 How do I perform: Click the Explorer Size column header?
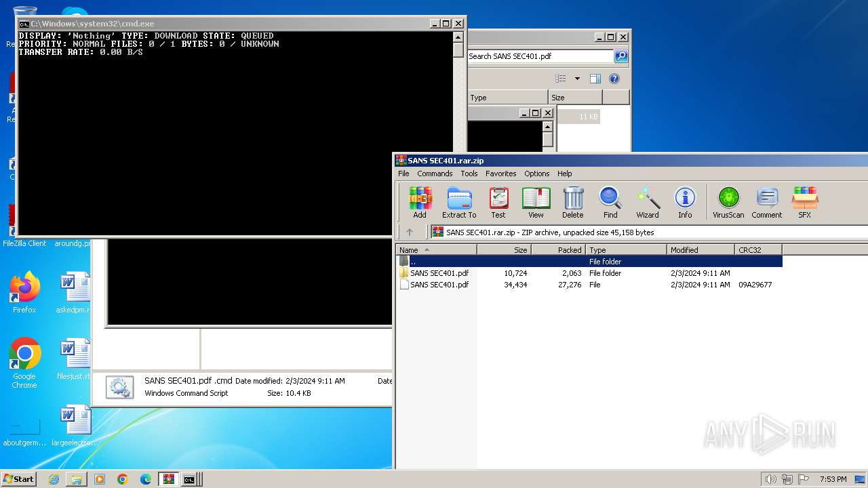tap(575, 98)
